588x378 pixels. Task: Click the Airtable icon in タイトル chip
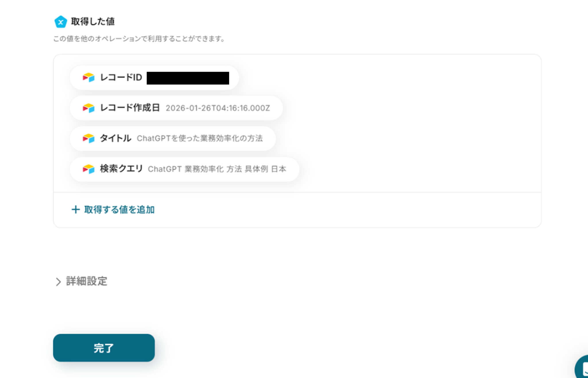click(x=88, y=138)
